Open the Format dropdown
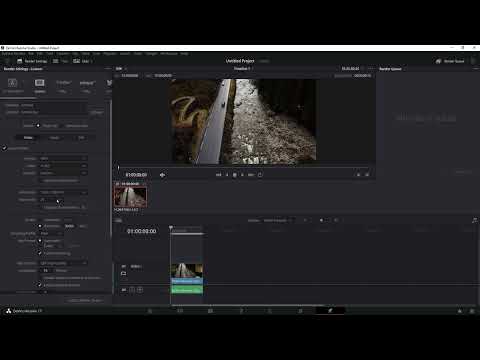The image size is (480, 360). click(63, 158)
